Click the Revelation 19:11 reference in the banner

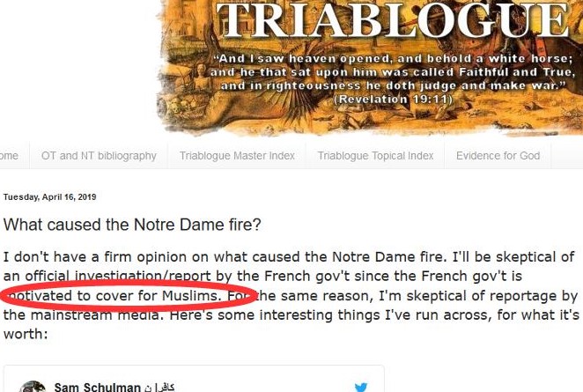(x=393, y=100)
